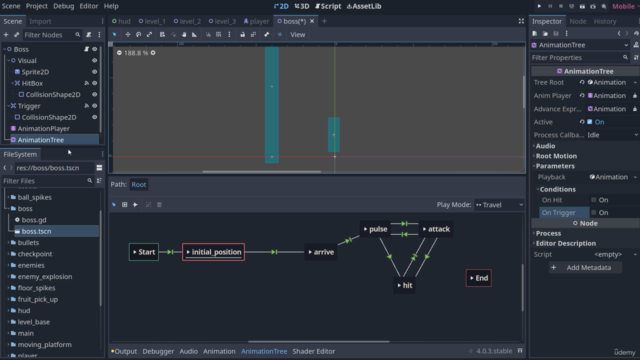Open AnimationTree object selector dropdown
Image resolution: width=640 pixels, height=360 pixels.
(580, 45)
